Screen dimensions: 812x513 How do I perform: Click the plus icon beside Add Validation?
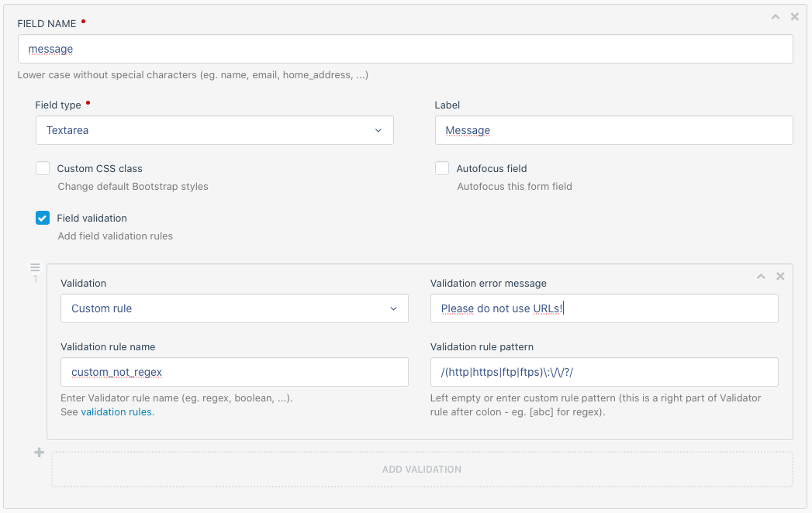click(x=39, y=453)
